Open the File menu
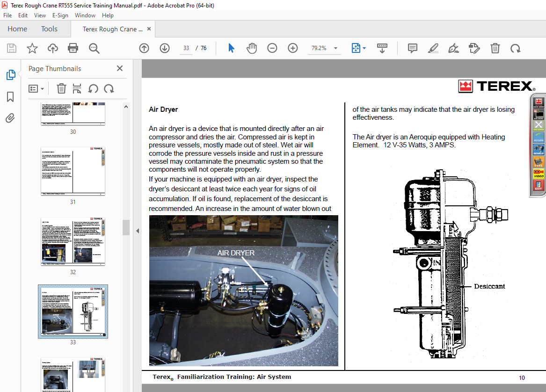546x392 pixels. 7,15
